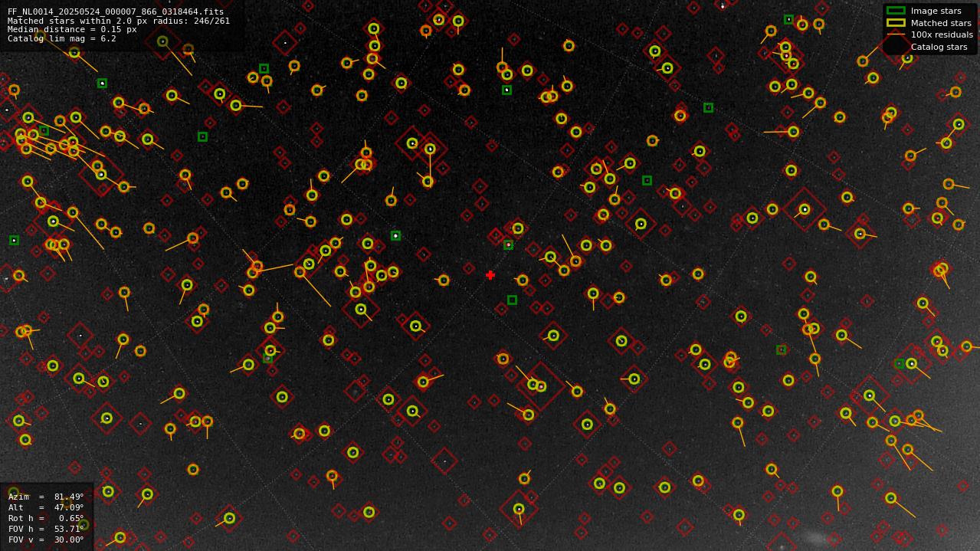
Task: Click the 'Rot h = 0.65°' readout
Action: (46, 518)
